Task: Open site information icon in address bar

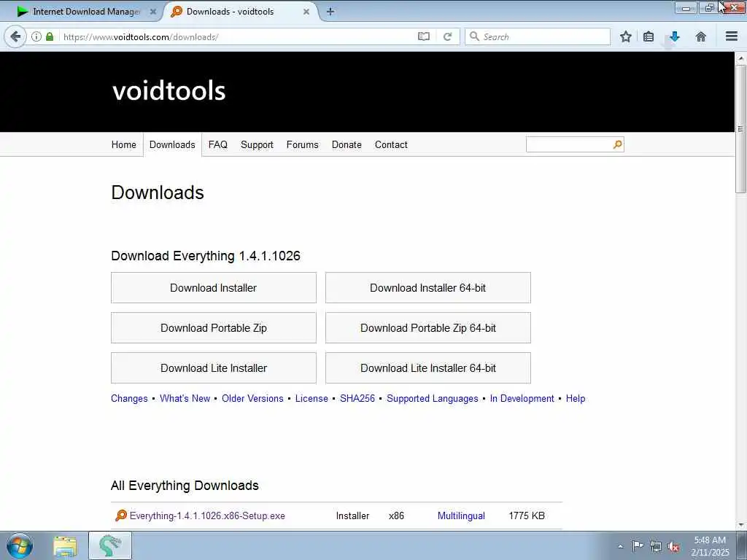Action: pyautogui.click(x=36, y=36)
